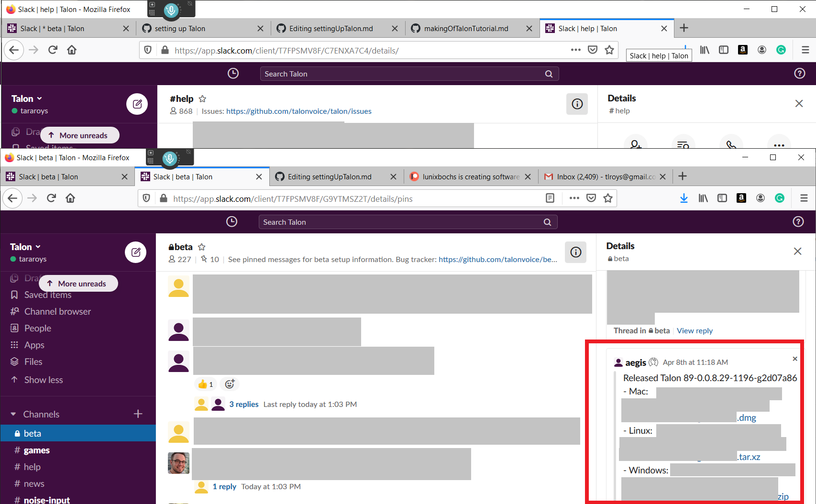Viewport: 816px width, 504px height.
Task: Open the .tar.xz Linux download link
Action: click(x=749, y=457)
